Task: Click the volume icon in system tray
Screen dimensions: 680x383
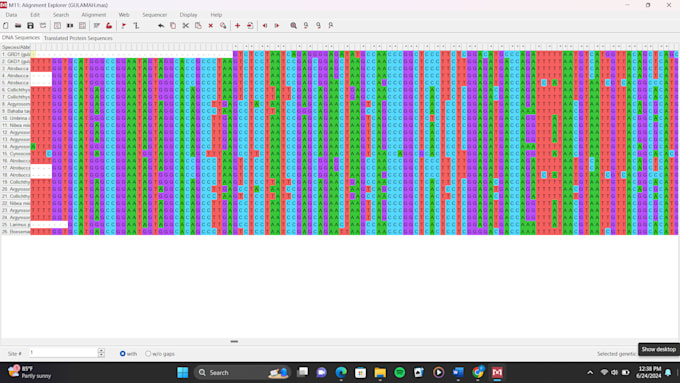Action: [615, 373]
